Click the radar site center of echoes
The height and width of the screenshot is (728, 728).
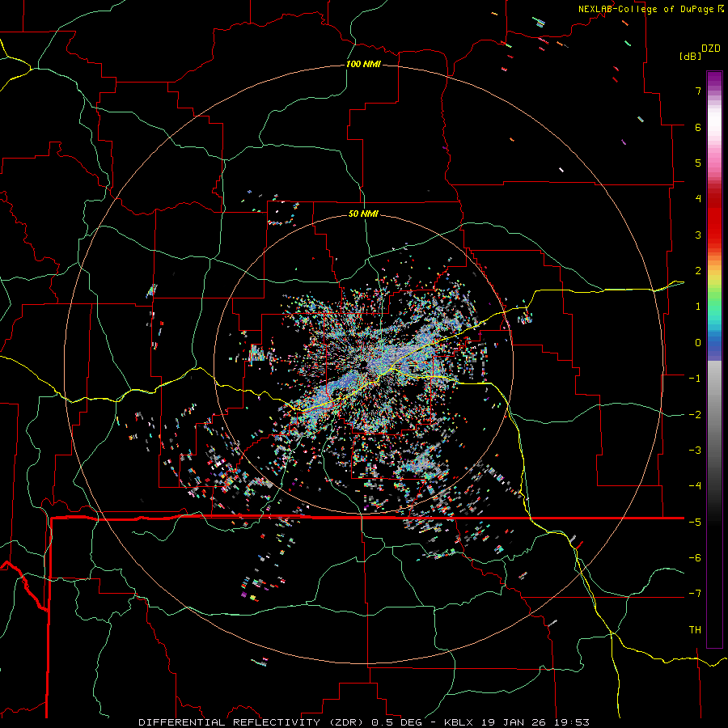click(362, 366)
